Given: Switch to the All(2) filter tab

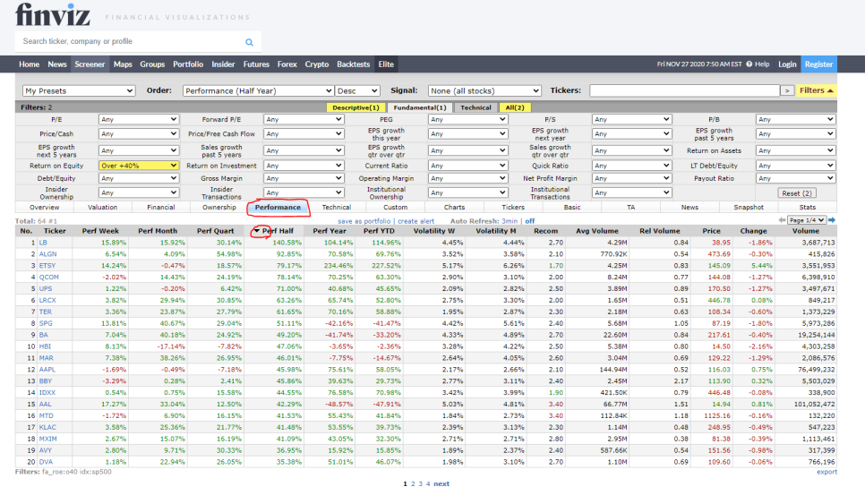Looking at the screenshot, I should pos(515,107).
